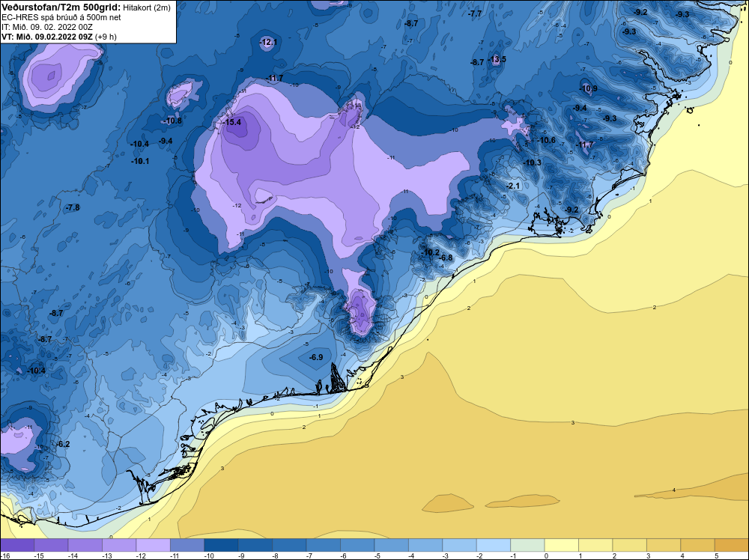Click the -7.7 value at the top
This screenshot has width=749, height=560.
point(475,13)
